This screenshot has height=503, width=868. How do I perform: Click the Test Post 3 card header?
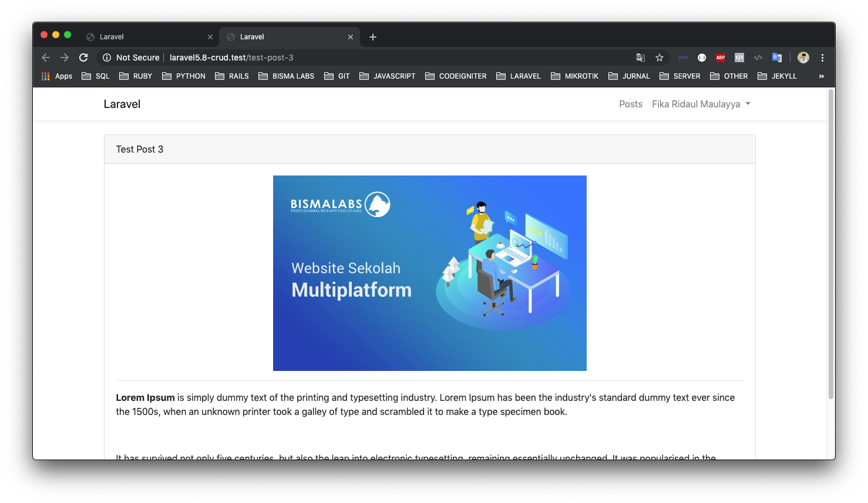430,149
